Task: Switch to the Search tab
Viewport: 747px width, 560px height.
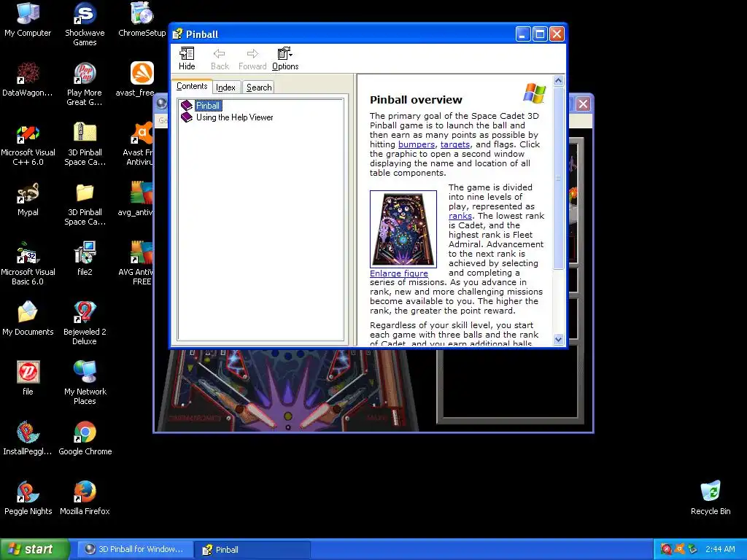Action: pos(259,87)
